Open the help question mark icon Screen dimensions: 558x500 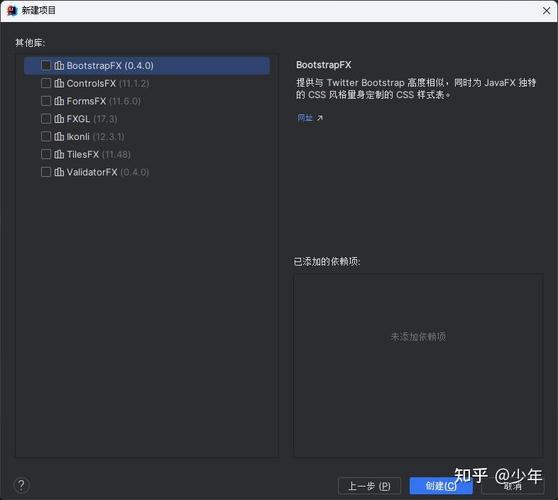pos(21,485)
